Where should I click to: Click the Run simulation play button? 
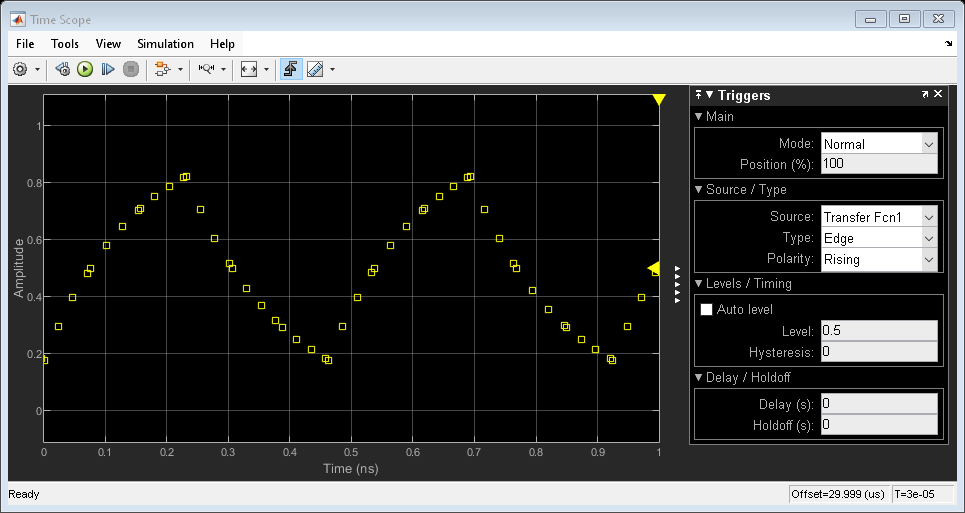pyautogui.click(x=85, y=69)
